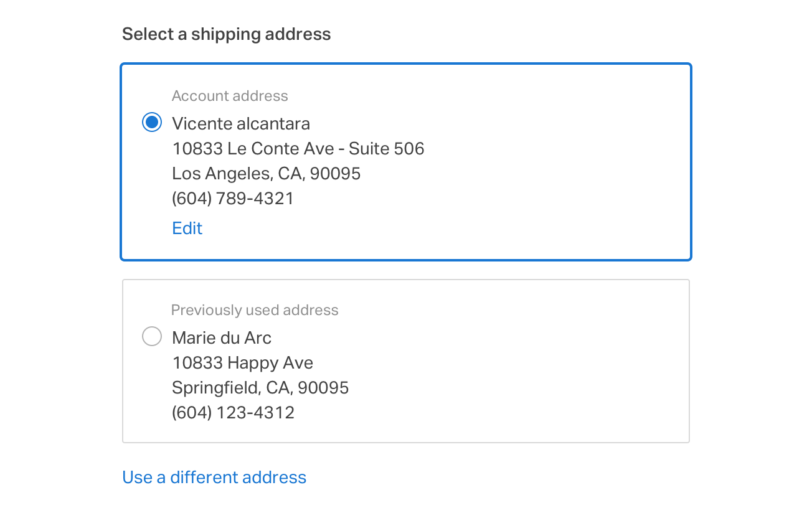Select the Vicente alcantara account address radio button
The width and height of the screenshot is (812, 518).
click(152, 123)
